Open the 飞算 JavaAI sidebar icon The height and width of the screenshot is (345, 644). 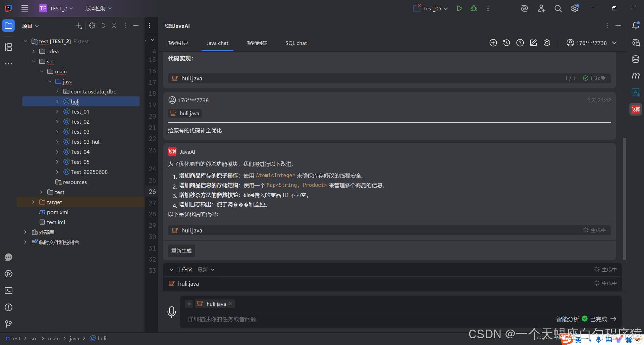(x=636, y=109)
